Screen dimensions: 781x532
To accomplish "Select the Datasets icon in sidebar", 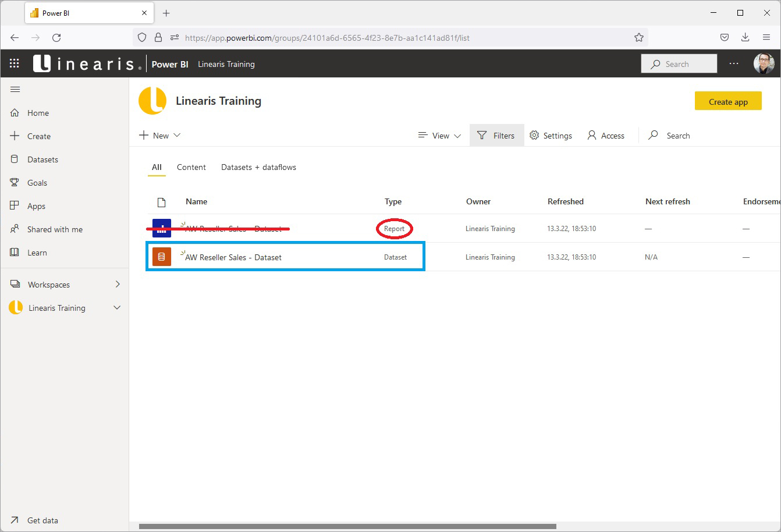I will click(15, 159).
